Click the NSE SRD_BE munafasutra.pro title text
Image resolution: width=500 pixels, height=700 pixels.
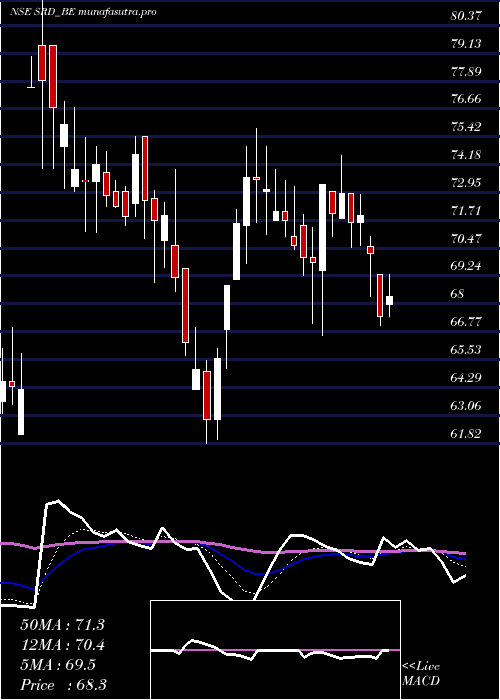tap(83, 12)
